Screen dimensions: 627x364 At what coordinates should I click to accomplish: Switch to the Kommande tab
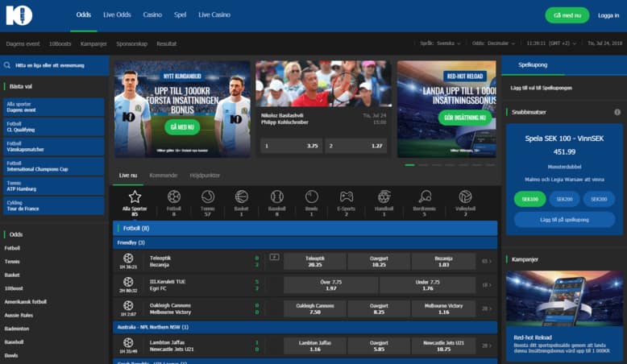pyautogui.click(x=163, y=176)
